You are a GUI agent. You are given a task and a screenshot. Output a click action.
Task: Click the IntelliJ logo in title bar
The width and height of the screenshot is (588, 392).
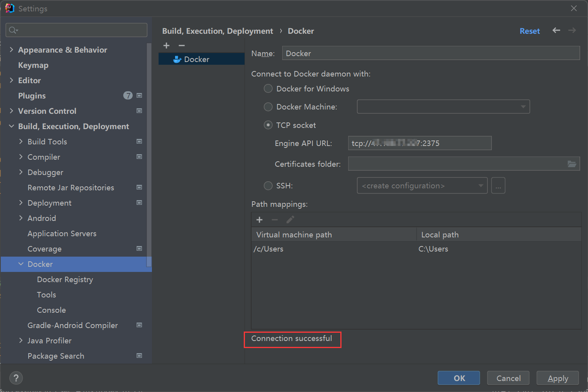tap(10, 8)
